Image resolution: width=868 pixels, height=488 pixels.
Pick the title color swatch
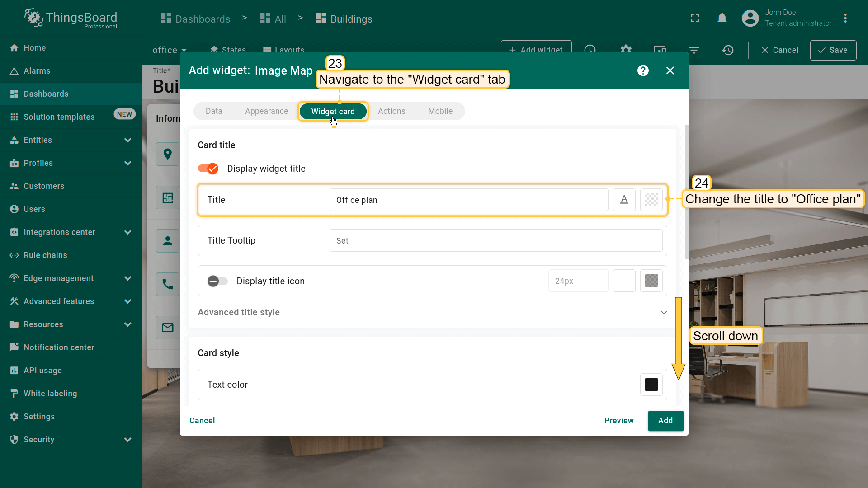pyautogui.click(x=651, y=200)
